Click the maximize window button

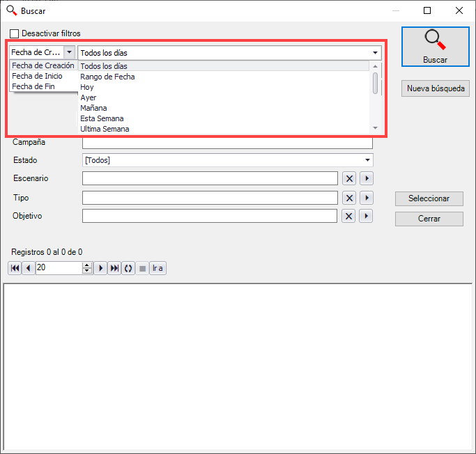coord(427,10)
